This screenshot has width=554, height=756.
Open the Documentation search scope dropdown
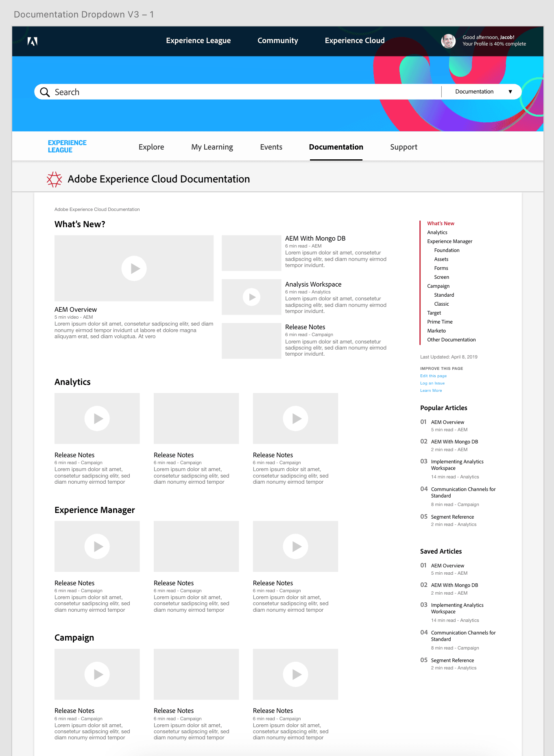(482, 92)
